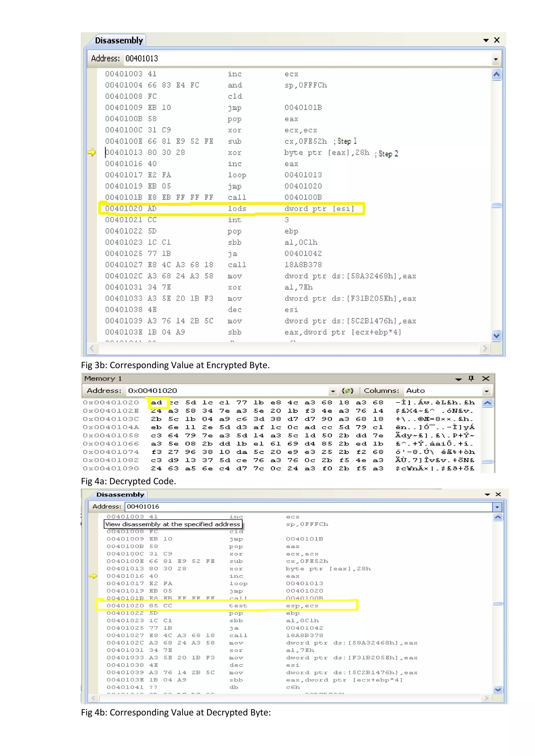Select line 00401013 xor byte ptr [eax],28h
This screenshot has height=756, width=535.
click(x=237, y=152)
